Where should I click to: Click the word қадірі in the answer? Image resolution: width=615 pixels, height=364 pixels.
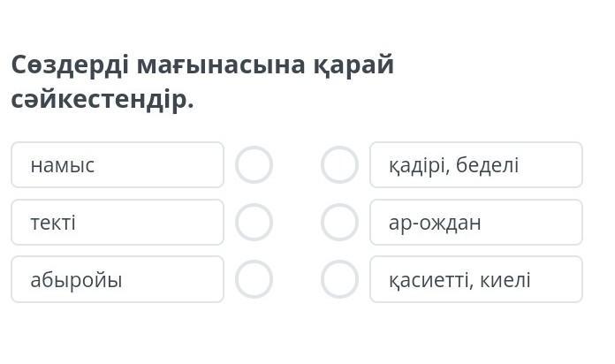(420, 165)
